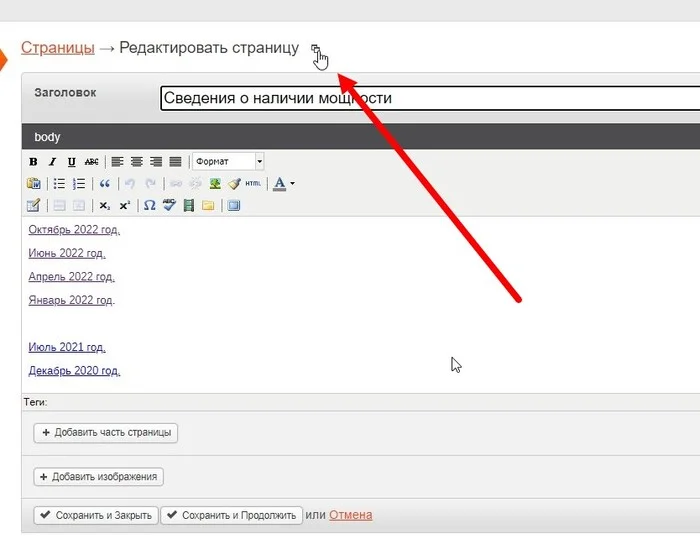The height and width of the screenshot is (539, 700).
Task: Click insert link chain icon
Action: [x=176, y=184]
